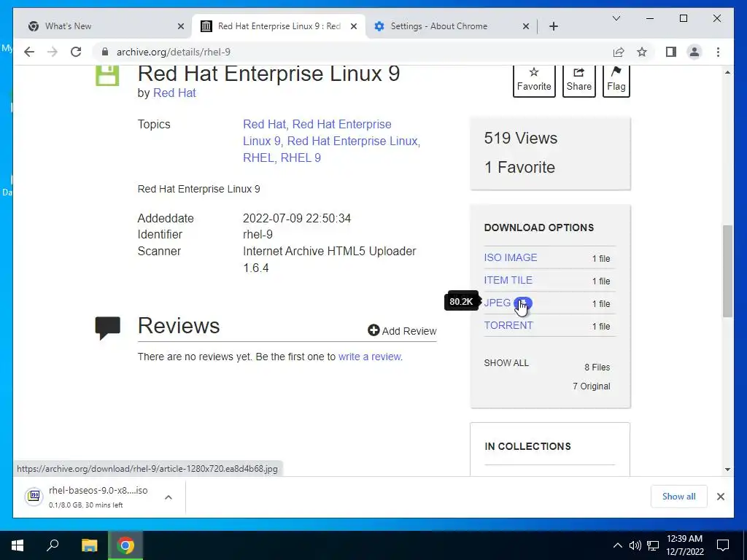The height and width of the screenshot is (560, 747).
Task: Click the green floppy disk software icon
Action: point(107,76)
